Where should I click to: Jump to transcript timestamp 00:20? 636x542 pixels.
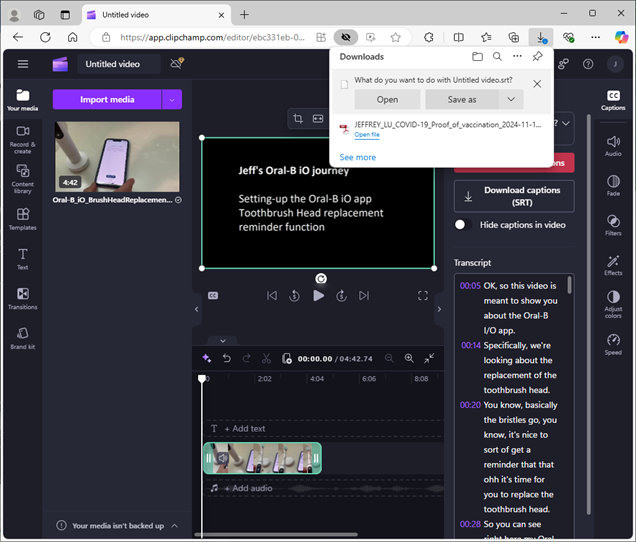tap(470, 405)
